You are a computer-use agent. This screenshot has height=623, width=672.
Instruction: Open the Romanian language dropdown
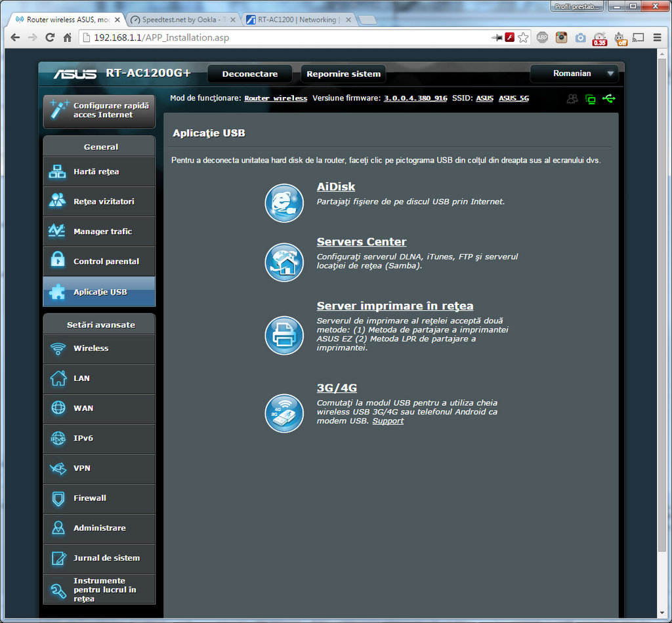[x=574, y=73]
